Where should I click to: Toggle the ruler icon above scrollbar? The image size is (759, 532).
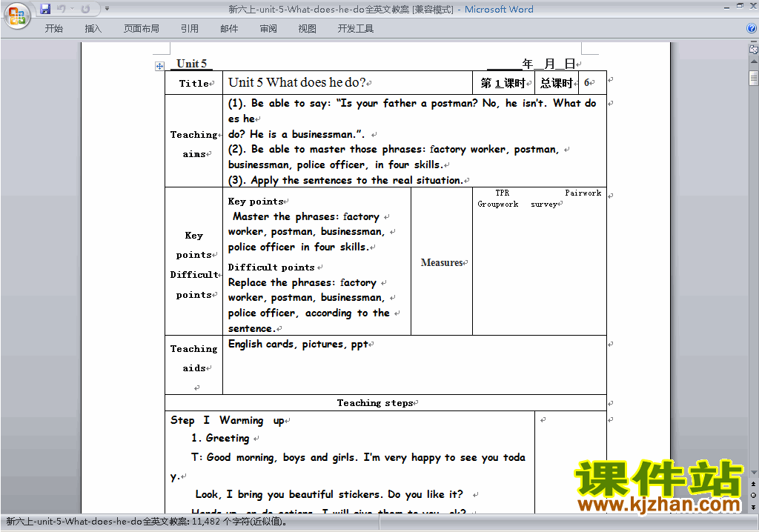[x=753, y=50]
